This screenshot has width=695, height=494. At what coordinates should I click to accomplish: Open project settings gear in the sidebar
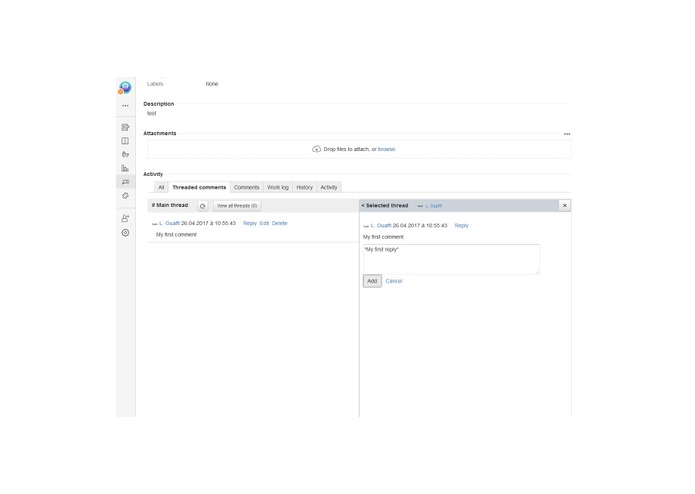pos(125,233)
